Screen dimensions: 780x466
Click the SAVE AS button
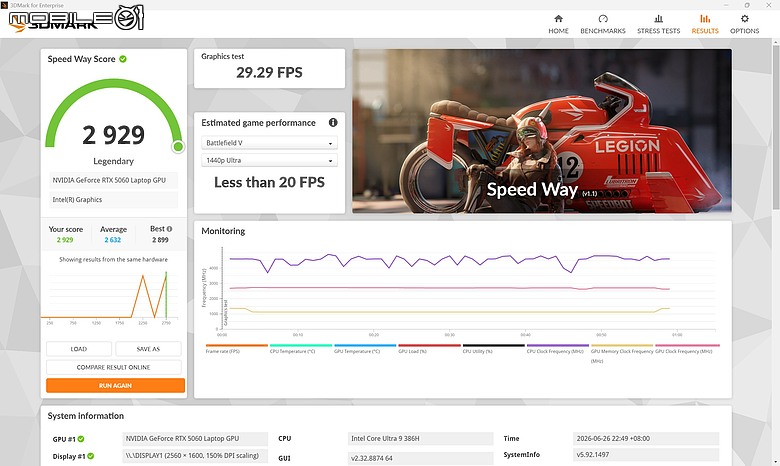pos(148,349)
